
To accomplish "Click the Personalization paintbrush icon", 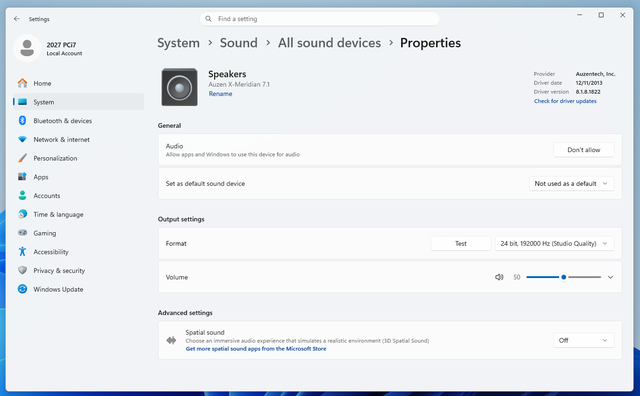I will pos(22,158).
